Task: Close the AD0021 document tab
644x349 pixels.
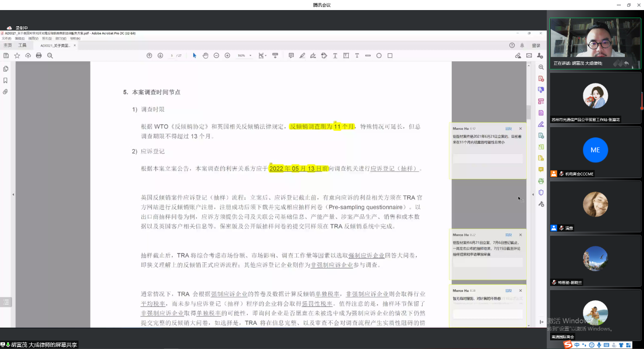Action: tap(75, 45)
